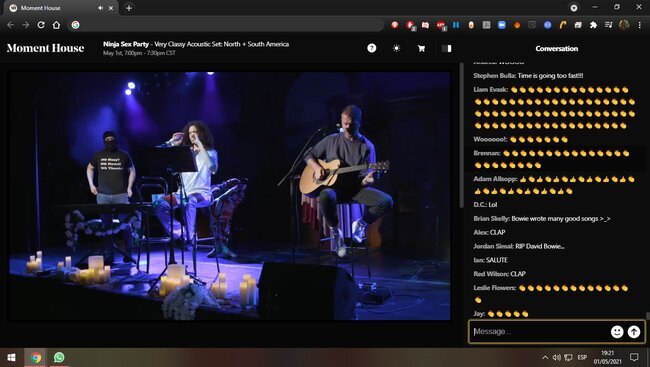Image resolution: width=650 pixels, height=367 pixels.
Task: Open a new browser tab
Action: (x=129, y=8)
